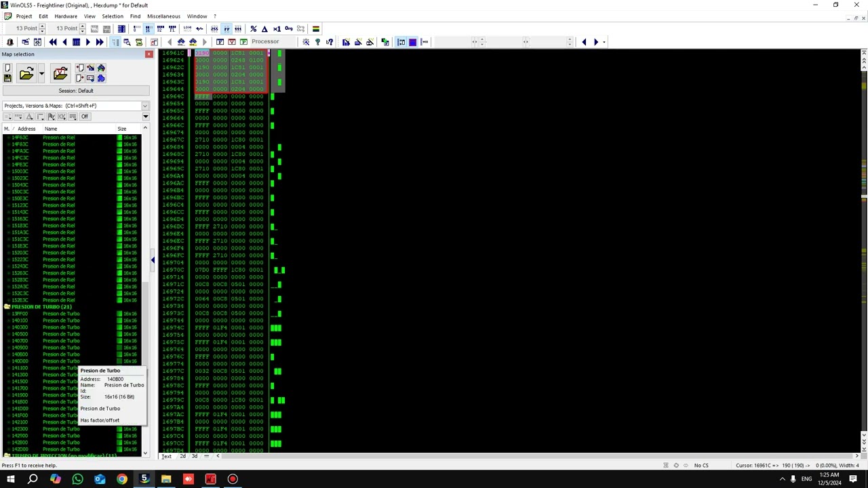
Task: Open the triangle sort filter dropdown
Action: (29, 117)
